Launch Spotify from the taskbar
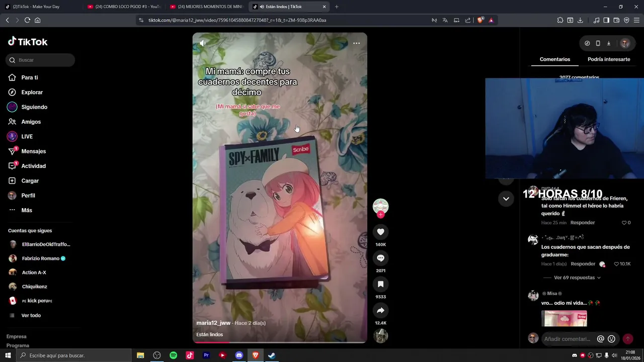 tap(173, 355)
